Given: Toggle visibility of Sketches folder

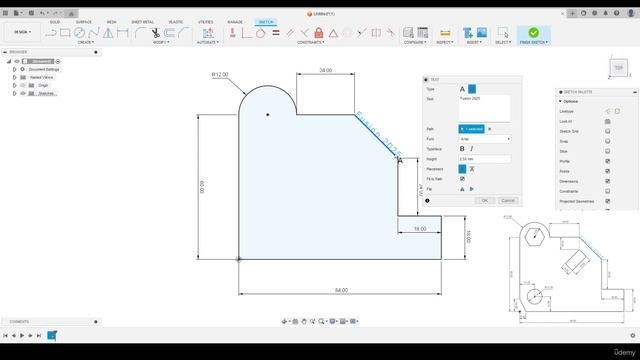Looking at the screenshot, I should tap(23, 93).
